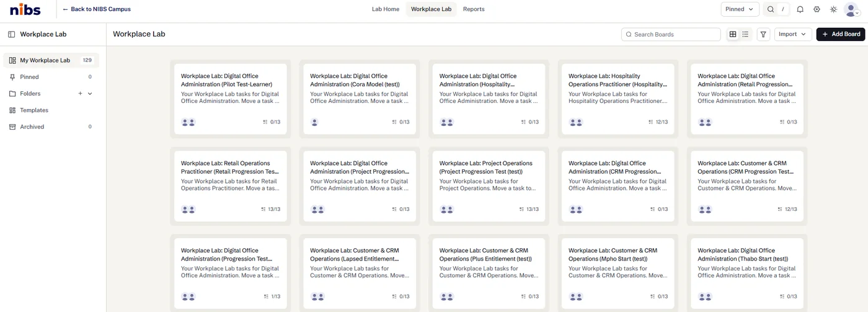
Task: Click the Workplace Lab page heading
Action: point(139,34)
